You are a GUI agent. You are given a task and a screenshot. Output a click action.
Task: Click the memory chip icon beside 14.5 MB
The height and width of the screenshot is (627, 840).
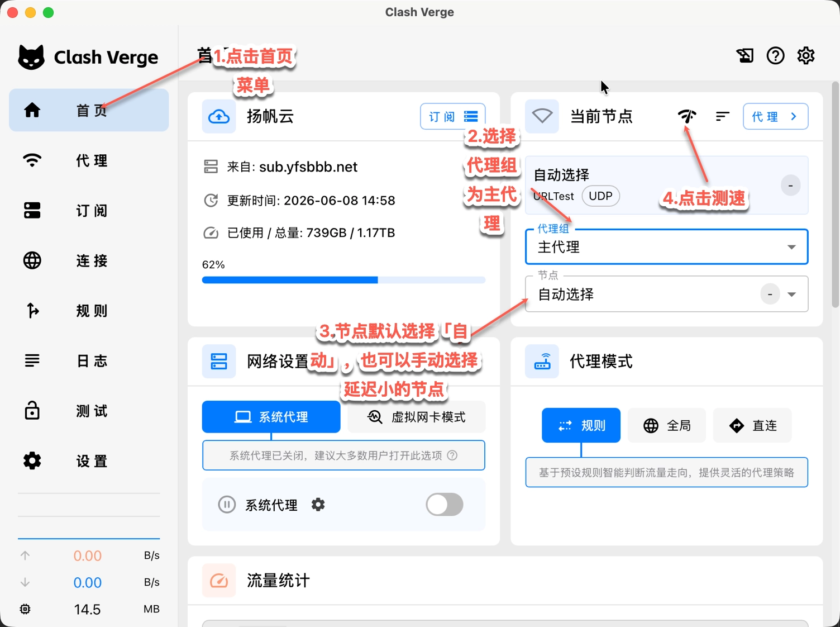pos(25,609)
